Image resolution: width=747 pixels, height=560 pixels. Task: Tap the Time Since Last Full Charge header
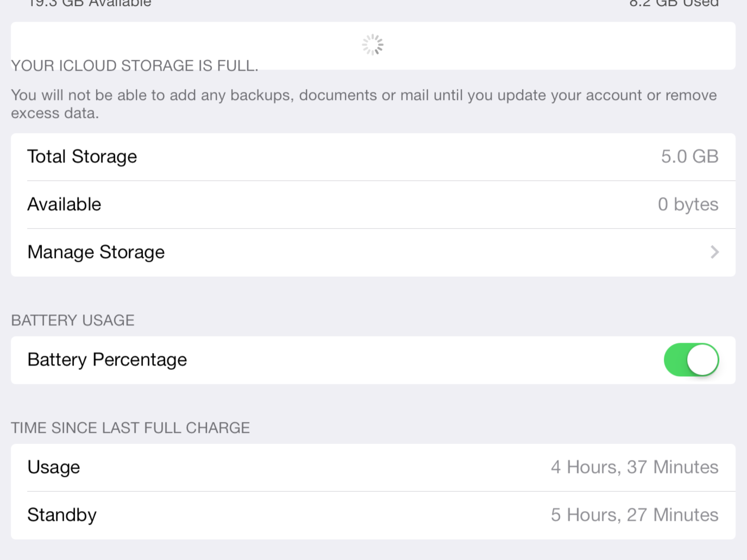(x=130, y=428)
